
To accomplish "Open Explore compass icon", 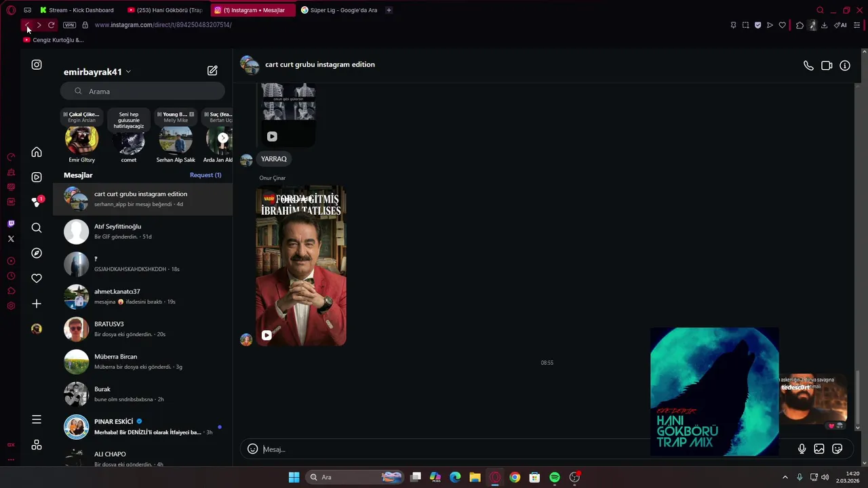I will coord(37,253).
